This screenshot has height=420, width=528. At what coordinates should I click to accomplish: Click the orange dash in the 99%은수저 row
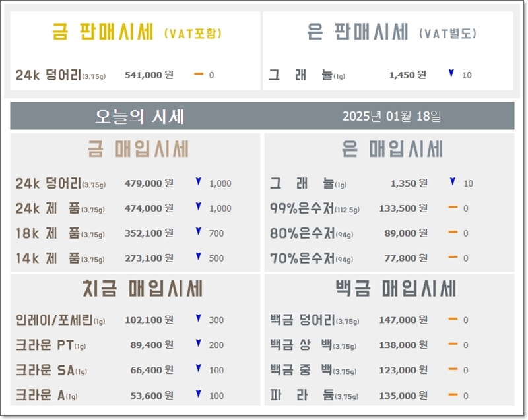[453, 208]
